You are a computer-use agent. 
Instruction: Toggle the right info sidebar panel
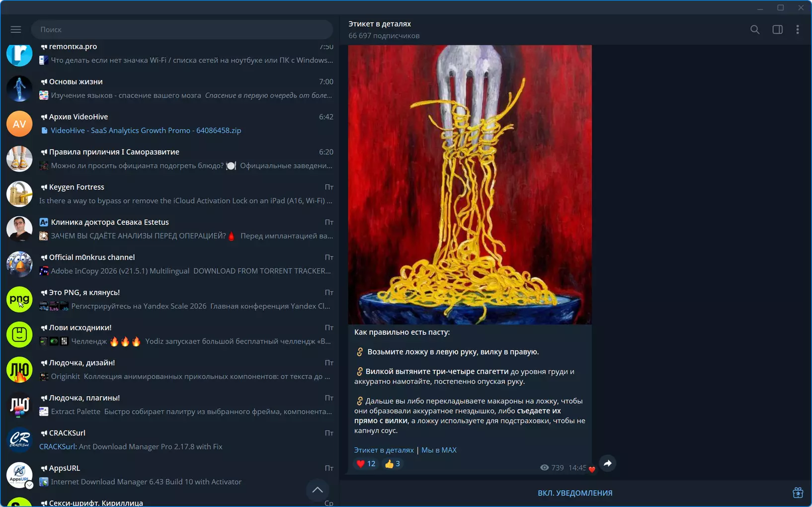tap(778, 30)
